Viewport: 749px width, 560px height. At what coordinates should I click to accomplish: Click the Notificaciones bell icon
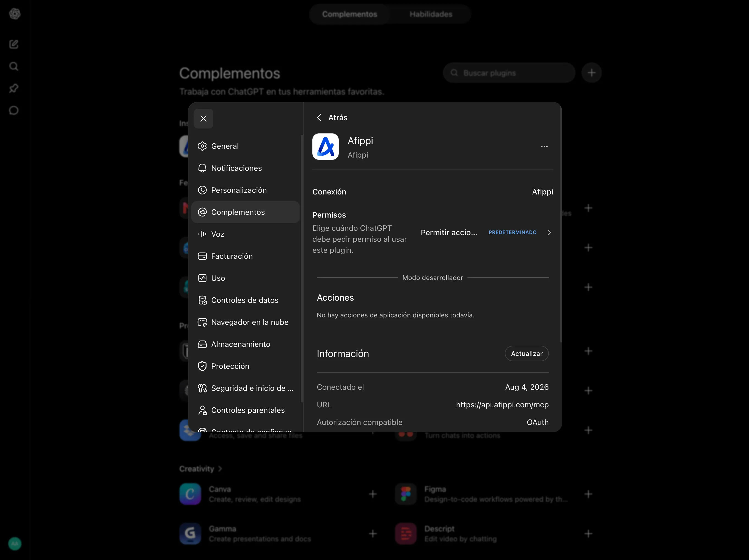click(202, 168)
